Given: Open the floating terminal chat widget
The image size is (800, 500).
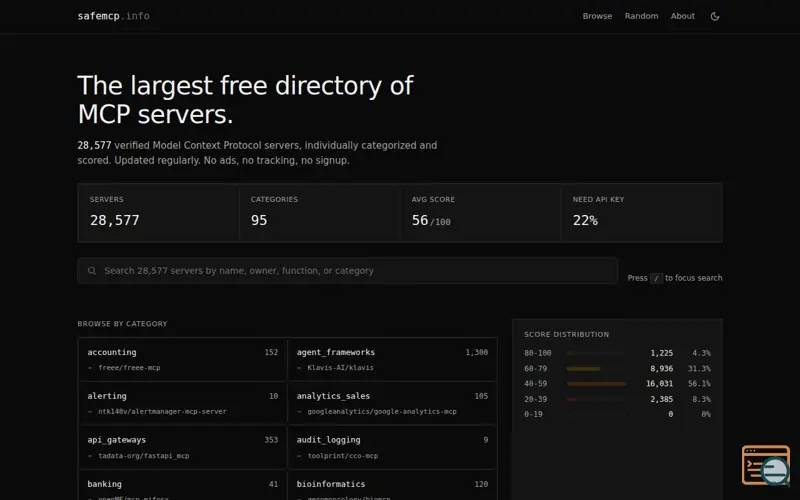Looking at the screenshot, I should (x=766, y=465).
